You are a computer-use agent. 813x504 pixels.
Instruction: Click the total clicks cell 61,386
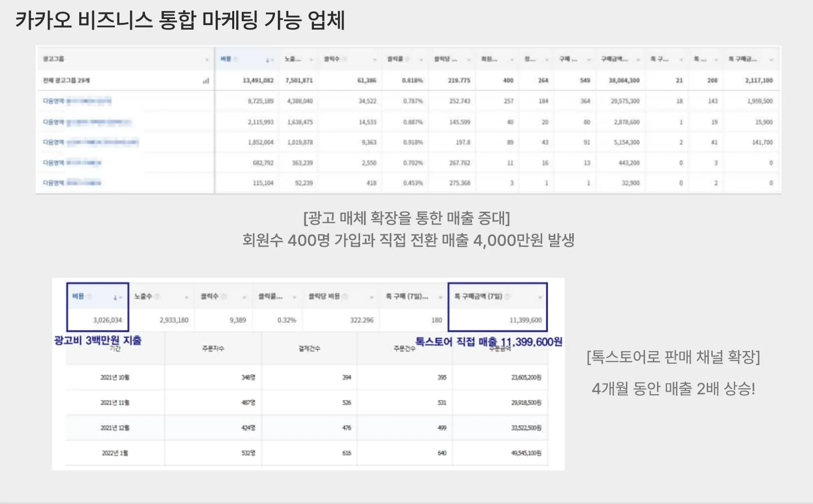[367, 80]
